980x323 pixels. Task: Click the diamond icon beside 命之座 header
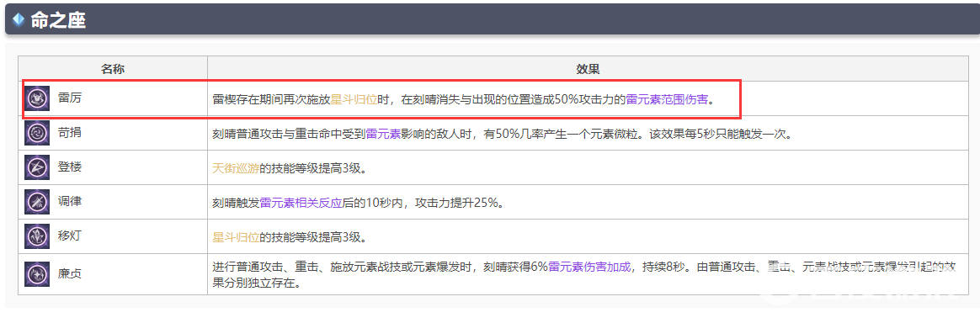(x=19, y=19)
